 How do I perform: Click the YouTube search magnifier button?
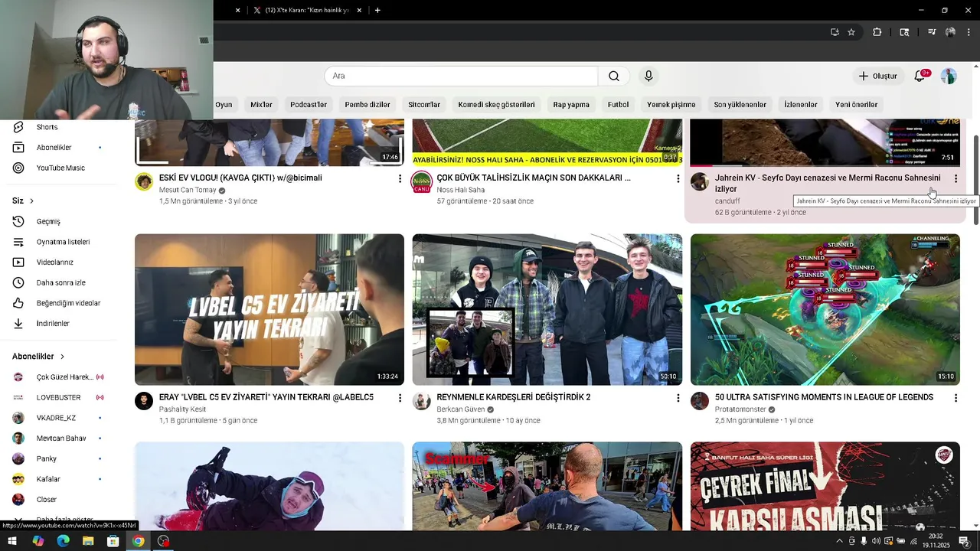[x=614, y=76]
